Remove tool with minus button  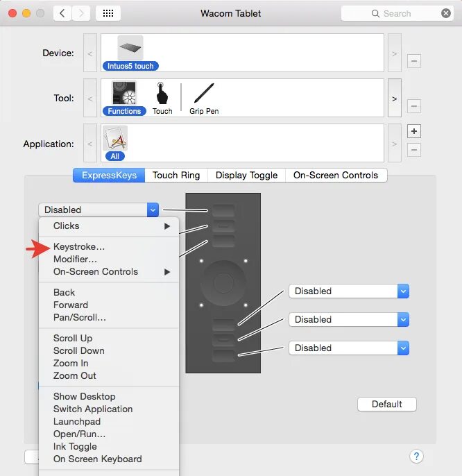[x=413, y=106]
